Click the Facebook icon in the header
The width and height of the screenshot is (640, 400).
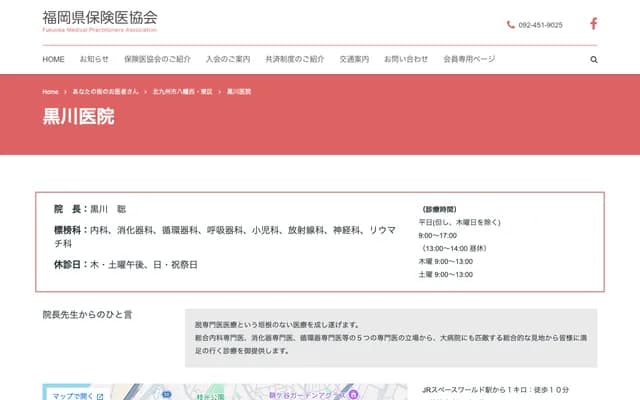click(x=593, y=24)
